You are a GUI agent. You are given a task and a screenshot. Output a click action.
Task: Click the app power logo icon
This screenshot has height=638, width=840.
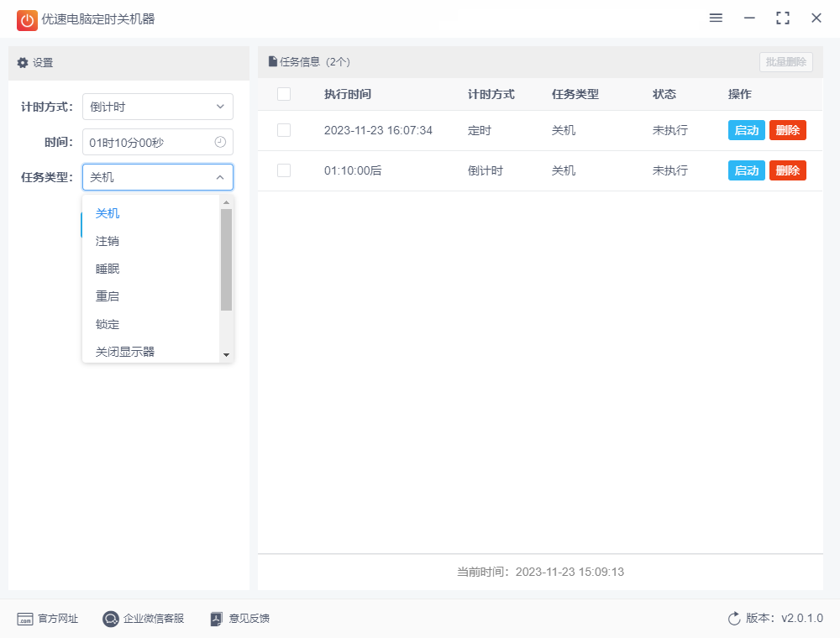coord(25,18)
